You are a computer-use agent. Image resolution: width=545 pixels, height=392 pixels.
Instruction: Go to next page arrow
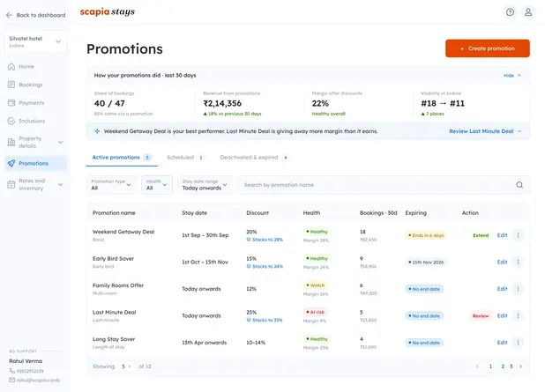tap(520, 366)
